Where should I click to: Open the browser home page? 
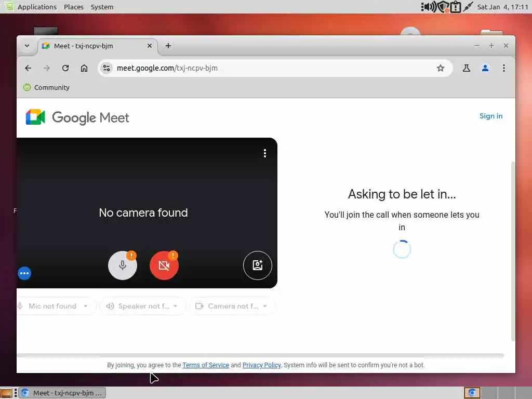(84, 68)
